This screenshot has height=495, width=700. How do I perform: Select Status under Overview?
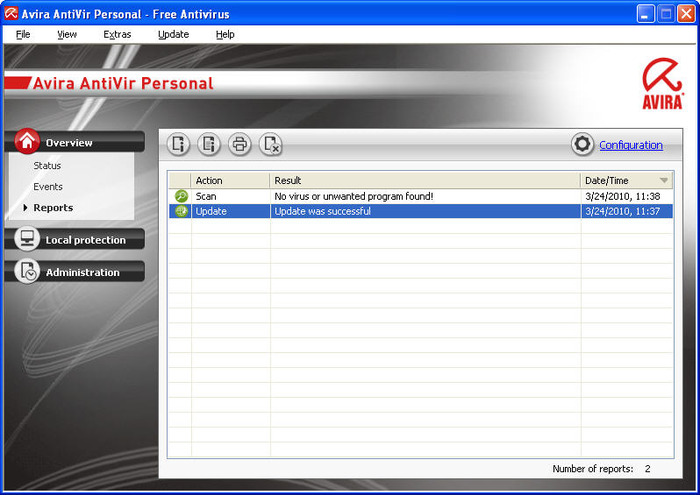[x=47, y=166]
